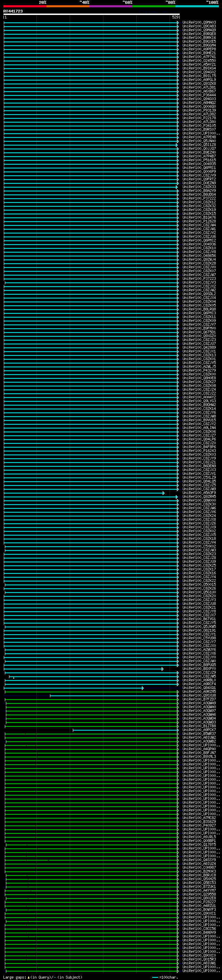Click the UniRef100_C5XK02 hit label

click(199, 546)
